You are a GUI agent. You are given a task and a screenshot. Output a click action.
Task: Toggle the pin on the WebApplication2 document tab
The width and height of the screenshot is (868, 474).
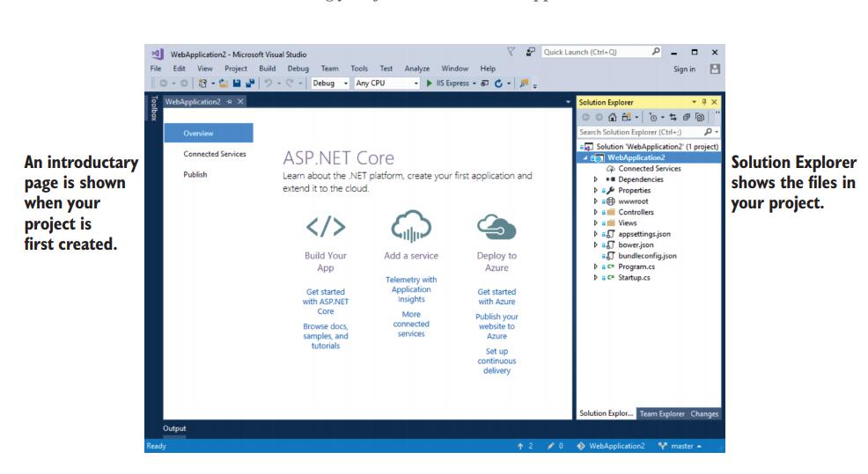click(x=229, y=102)
